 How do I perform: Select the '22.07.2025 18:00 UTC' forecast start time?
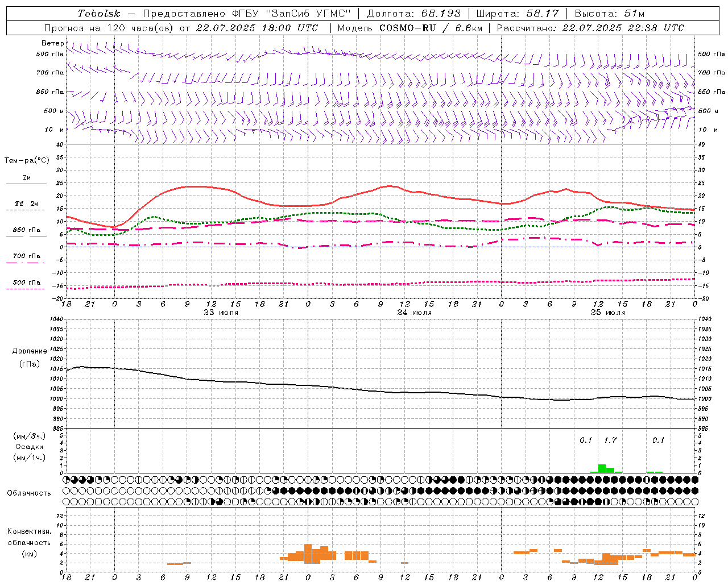coord(257,28)
